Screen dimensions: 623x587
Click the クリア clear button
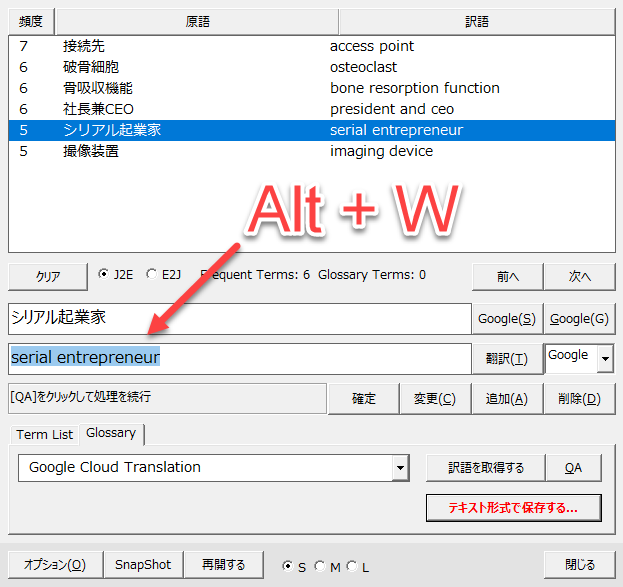48,277
